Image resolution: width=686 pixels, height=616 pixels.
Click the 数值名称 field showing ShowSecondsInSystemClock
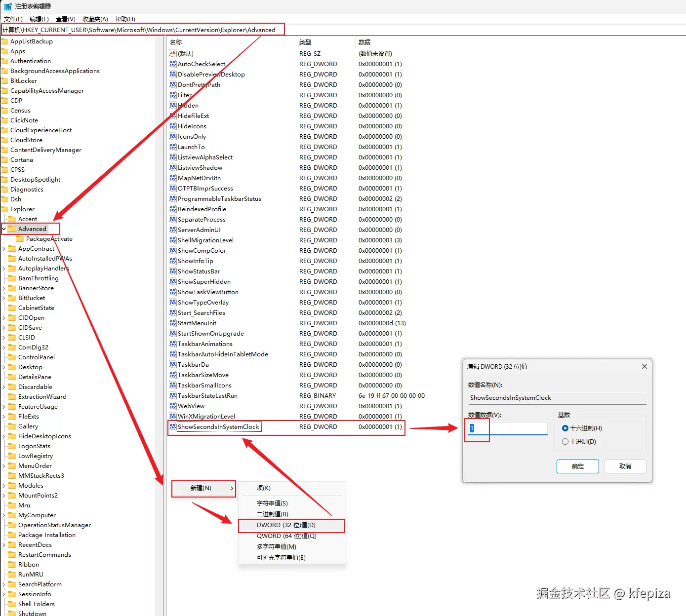click(x=557, y=398)
